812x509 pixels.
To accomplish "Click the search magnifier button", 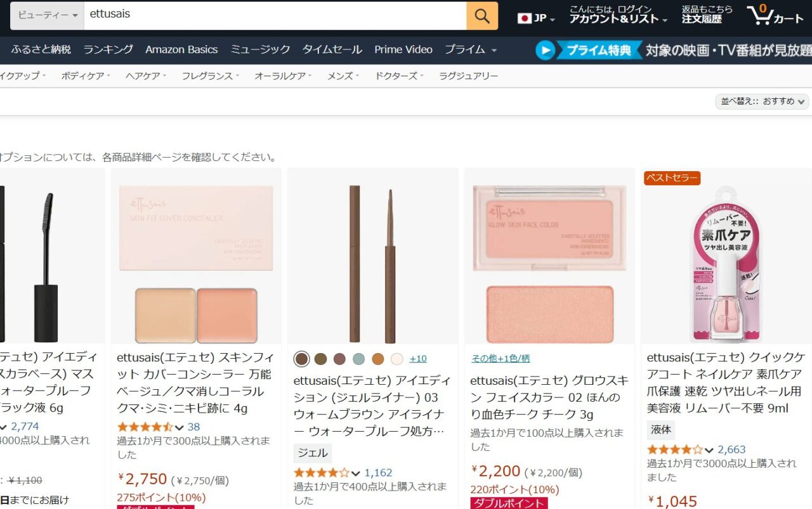I will [482, 16].
